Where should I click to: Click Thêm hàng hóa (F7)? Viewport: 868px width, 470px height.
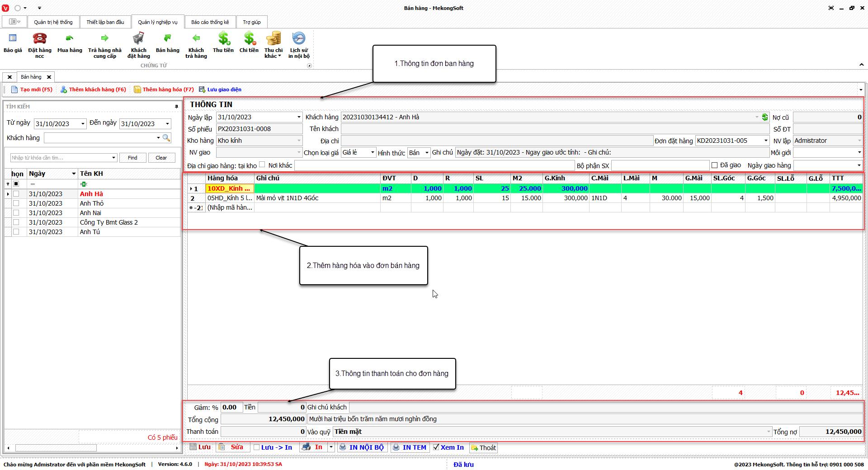coord(164,89)
